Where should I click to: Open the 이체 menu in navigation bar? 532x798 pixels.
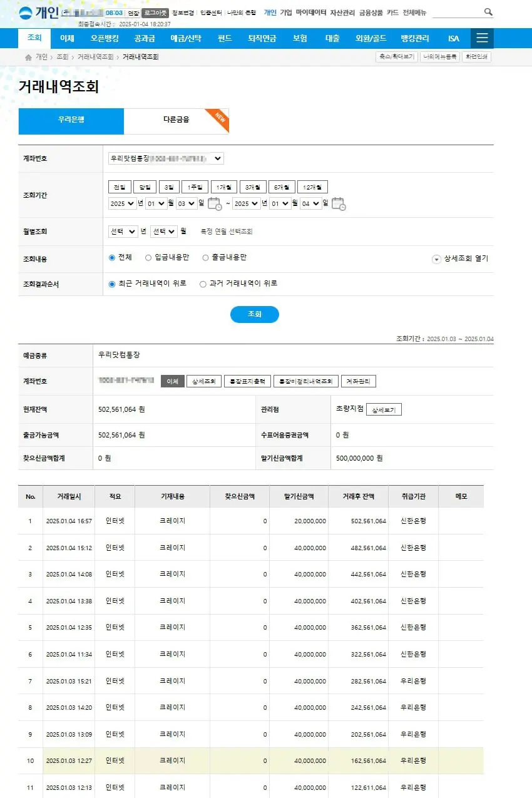pyautogui.click(x=67, y=38)
